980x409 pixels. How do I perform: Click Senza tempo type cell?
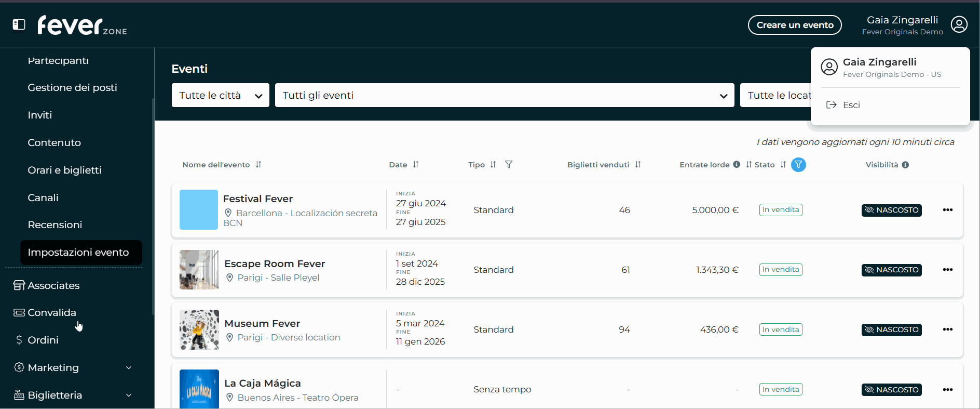tap(502, 389)
